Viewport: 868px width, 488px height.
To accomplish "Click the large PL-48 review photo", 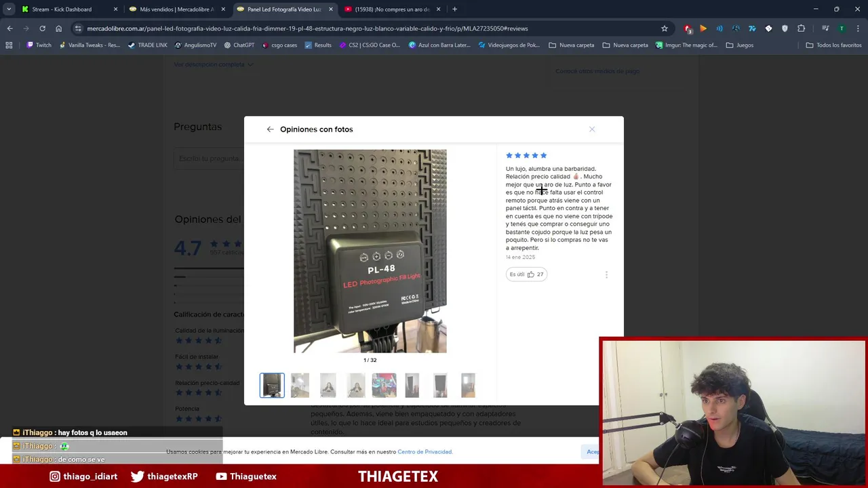I will [370, 251].
